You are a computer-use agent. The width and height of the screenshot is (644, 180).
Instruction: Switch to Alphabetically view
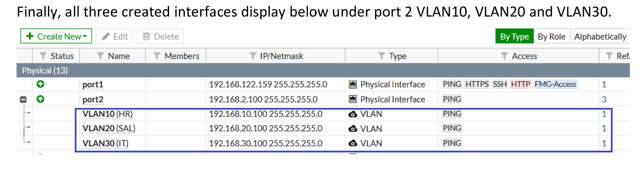[600, 36]
